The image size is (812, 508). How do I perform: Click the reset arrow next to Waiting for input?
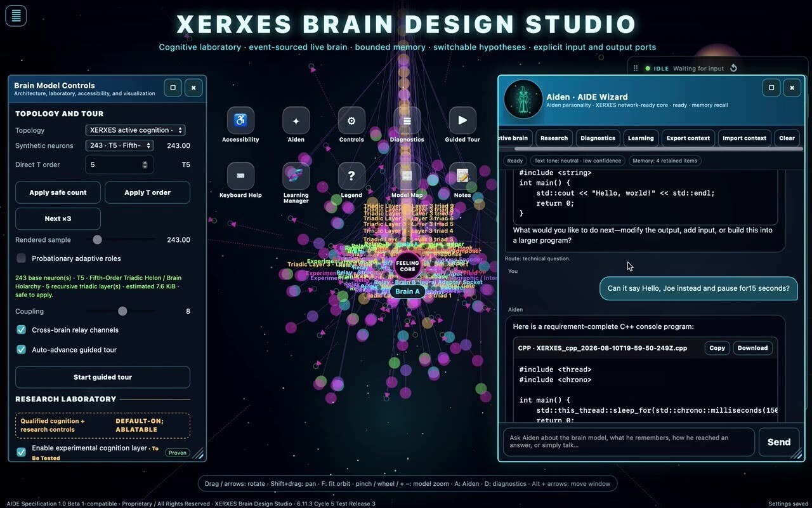734,69
